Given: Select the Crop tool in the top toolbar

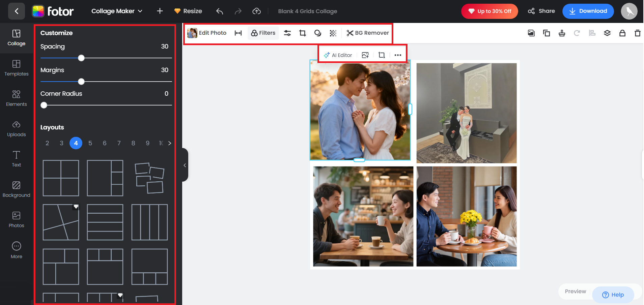Looking at the screenshot, I should 302,33.
